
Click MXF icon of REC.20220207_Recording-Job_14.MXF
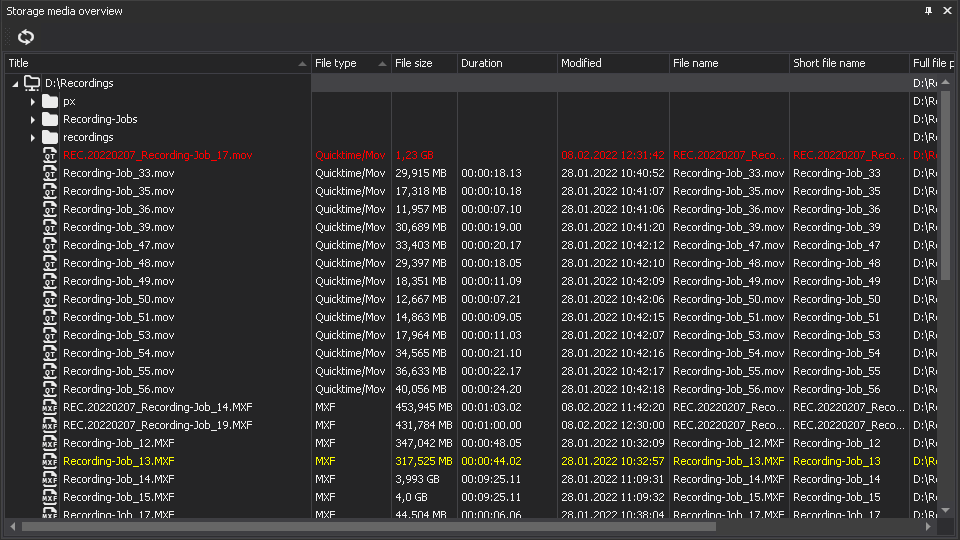point(50,407)
